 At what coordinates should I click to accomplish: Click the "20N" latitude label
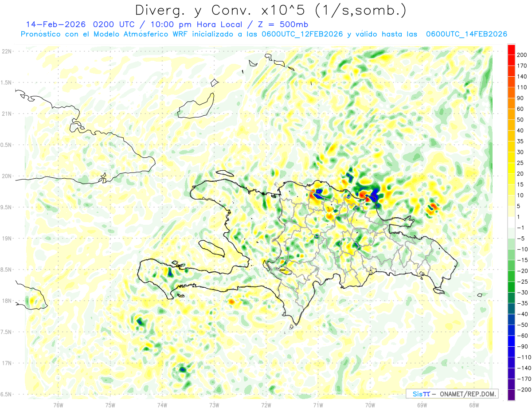tap(7, 176)
